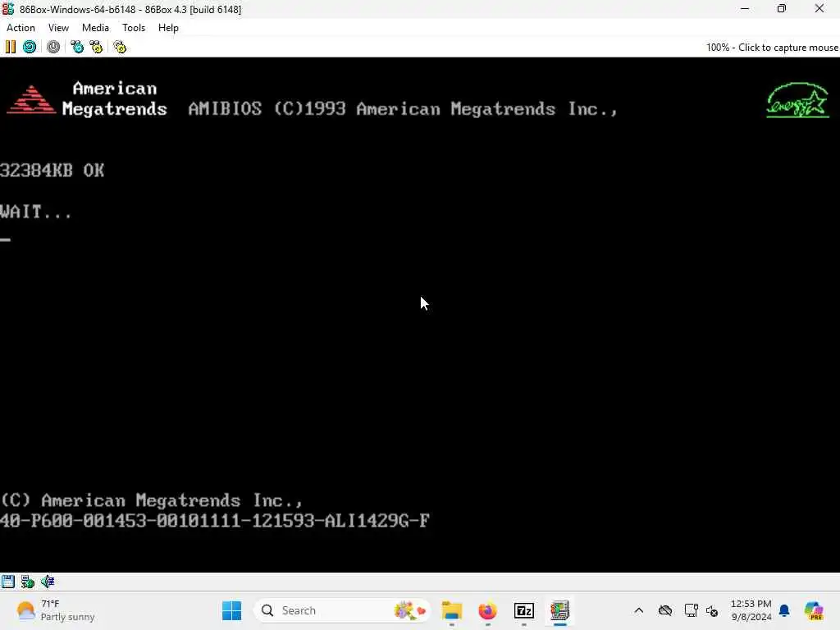The height and width of the screenshot is (630, 840).
Task: Open 7-Zip from the taskbar
Action: pyautogui.click(x=524, y=610)
